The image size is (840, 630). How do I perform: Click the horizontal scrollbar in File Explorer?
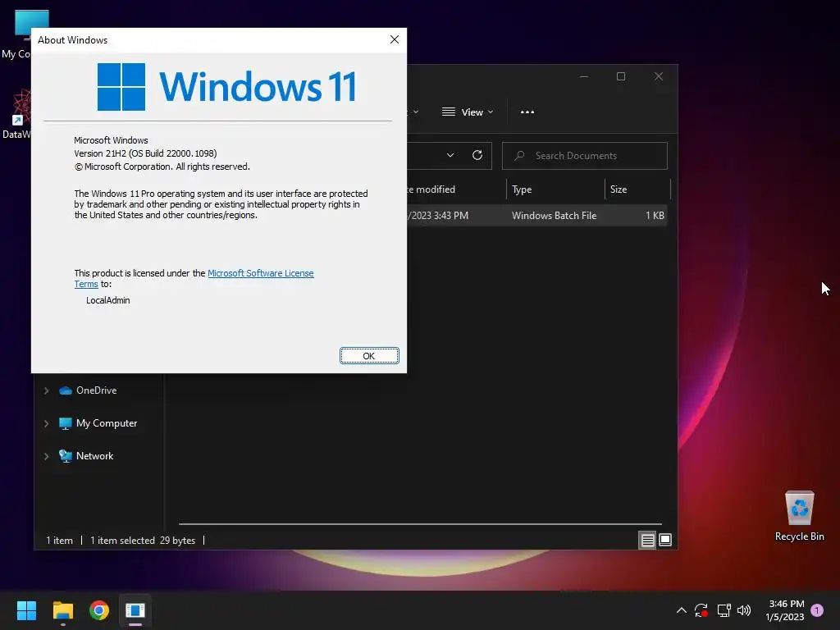[420, 524]
